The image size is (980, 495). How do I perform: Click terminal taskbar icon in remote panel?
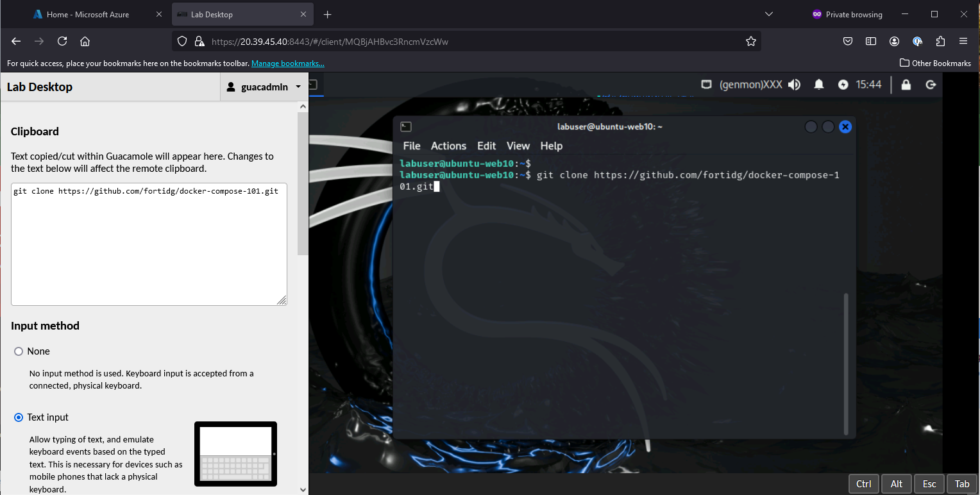312,84
